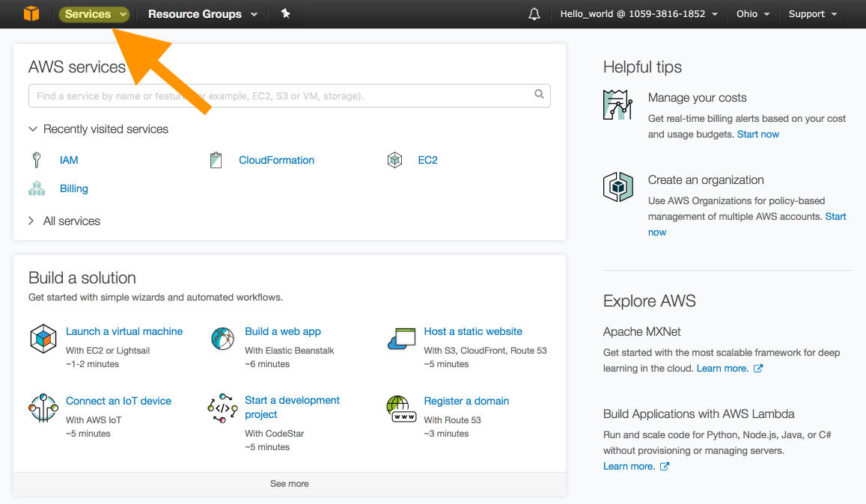Open the Billing service link
The height and width of the screenshot is (504, 866).
point(74,188)
